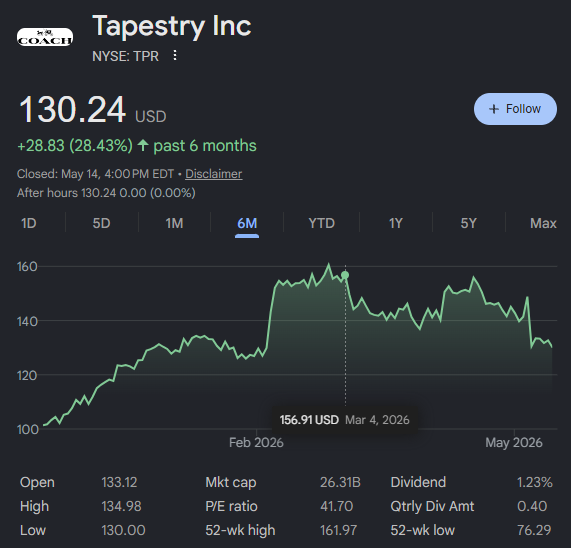Viewport: 571px width, 548px height.
Task: Click the Coach logo image
Action: tap(45, 37)
